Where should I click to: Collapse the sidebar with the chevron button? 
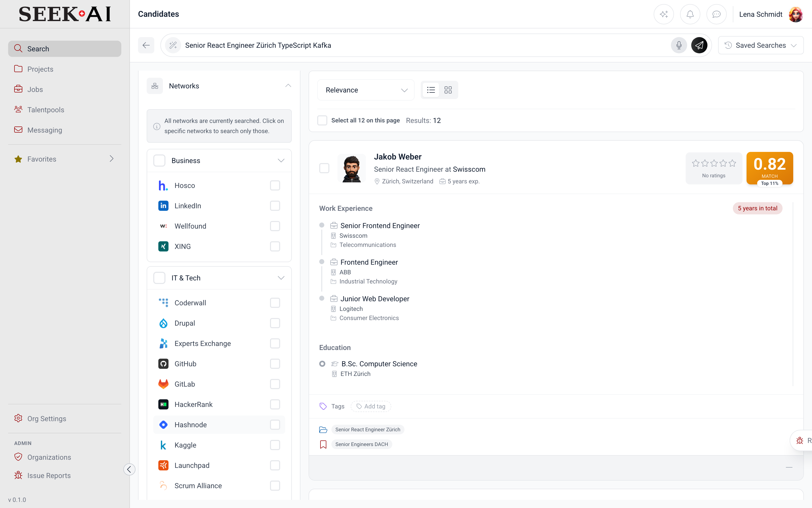pyautogui.click(x=129, y=469)
